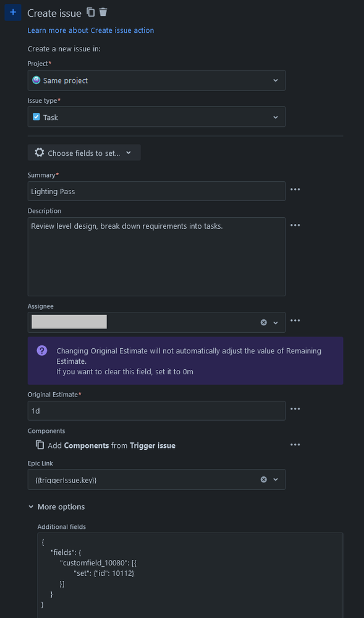Open the Project dropdown showing Same project
The image size is (364, 618).
click(x=156, y=80)
